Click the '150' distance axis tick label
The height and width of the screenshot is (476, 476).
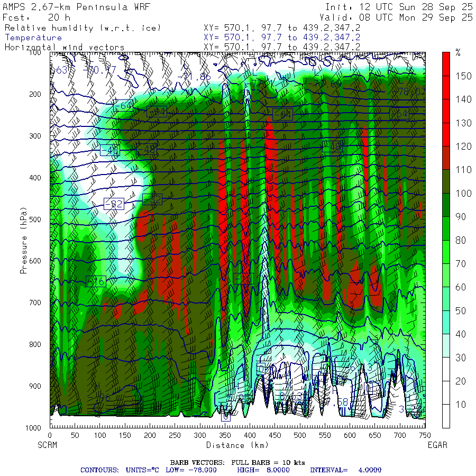coord(125,435)
